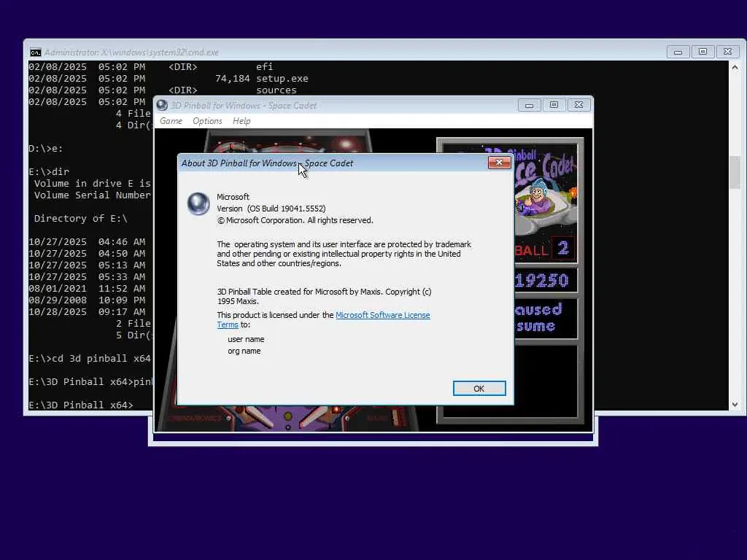Click the '1995 Maxis.' copyright line

(x=238, y=301)
